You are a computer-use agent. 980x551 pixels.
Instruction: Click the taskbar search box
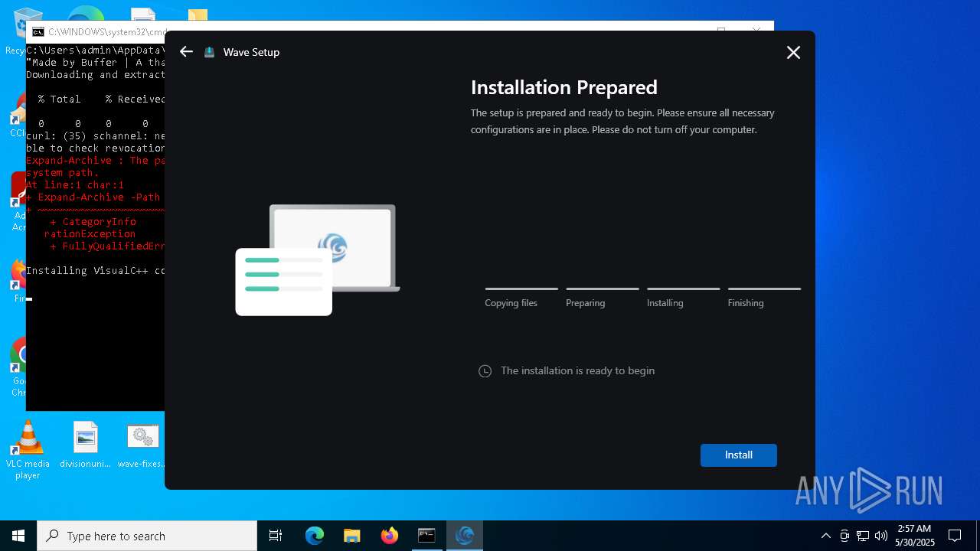[147, 536]
